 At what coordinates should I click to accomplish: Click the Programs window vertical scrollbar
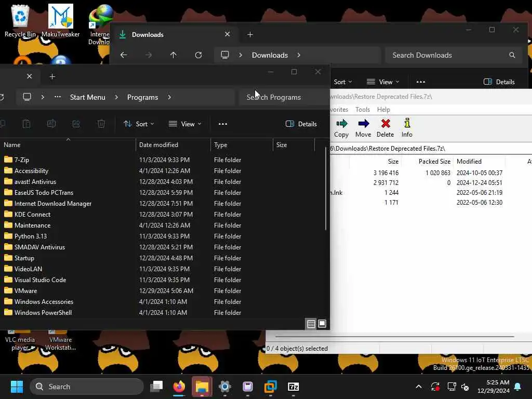click(326, 188)
